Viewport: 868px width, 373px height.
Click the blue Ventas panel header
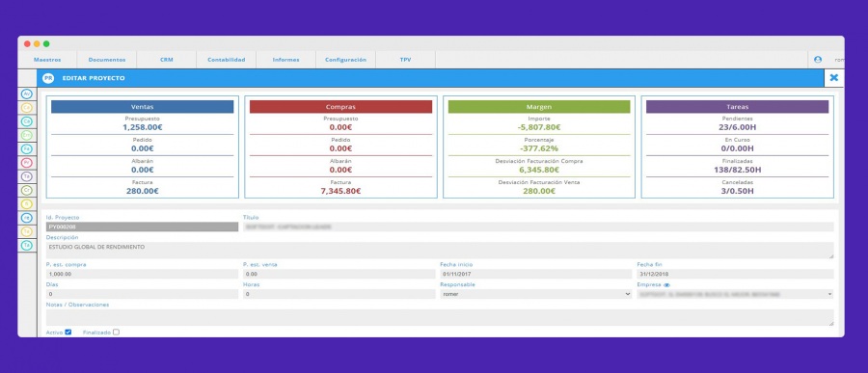143,107
